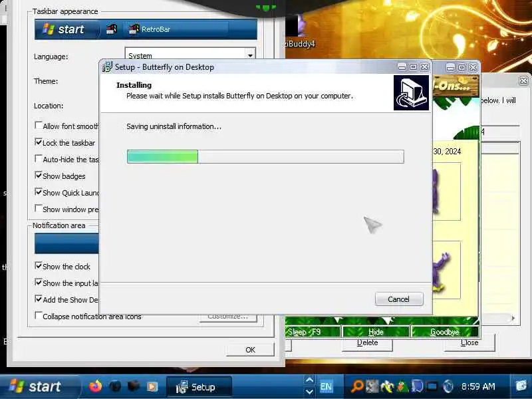Open the orange media player Quick Launch icon

click(x=152, y=386)
